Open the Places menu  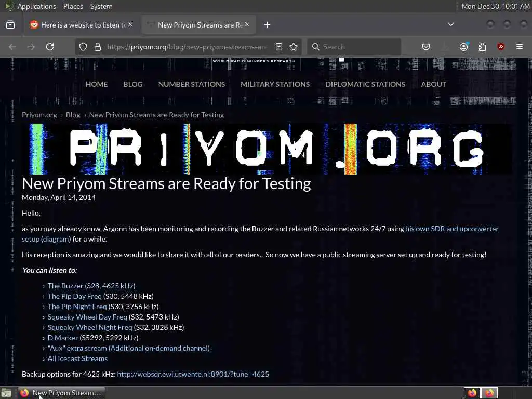(x=73, y=6)
